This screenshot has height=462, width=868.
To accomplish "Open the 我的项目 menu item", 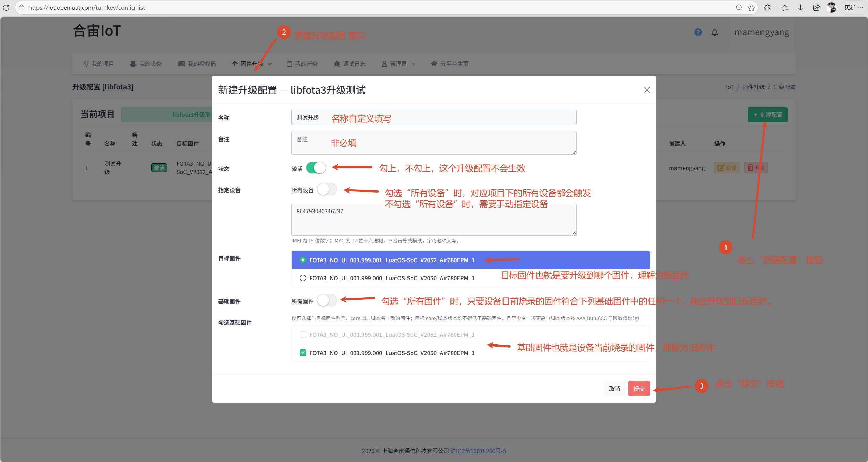I will point(99,64).
